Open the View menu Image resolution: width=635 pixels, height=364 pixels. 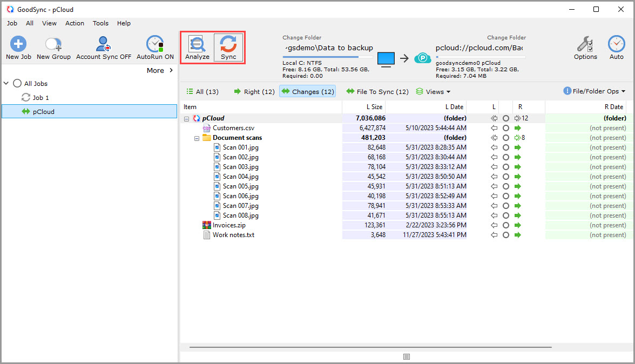point(50,23)
